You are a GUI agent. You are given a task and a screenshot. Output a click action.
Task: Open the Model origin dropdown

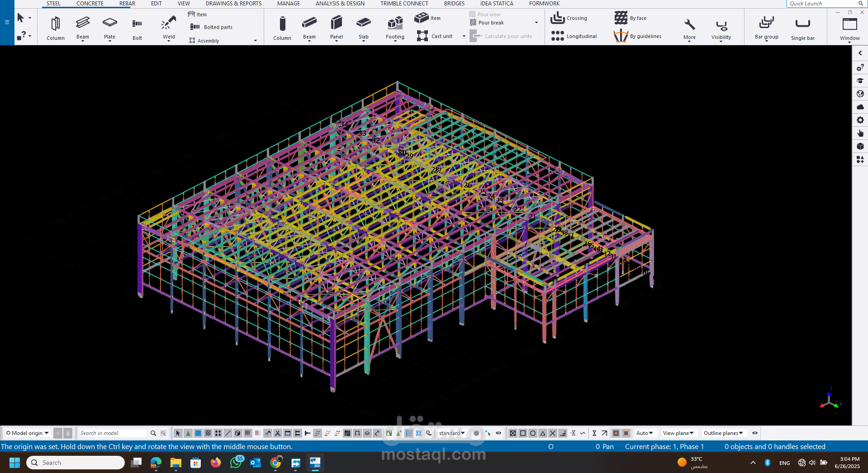coord(28,433)
